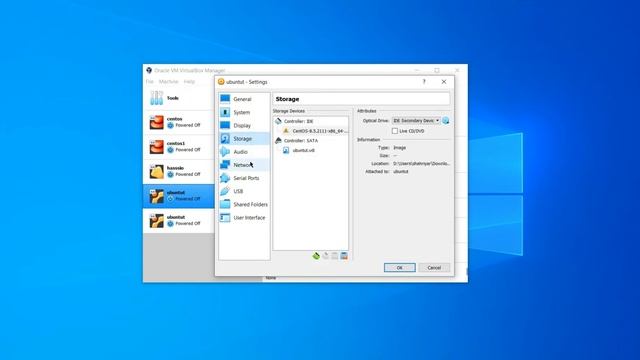
Task: Click the green add storage controller icon
Action: pyautogui.click(x=316, y=256)
